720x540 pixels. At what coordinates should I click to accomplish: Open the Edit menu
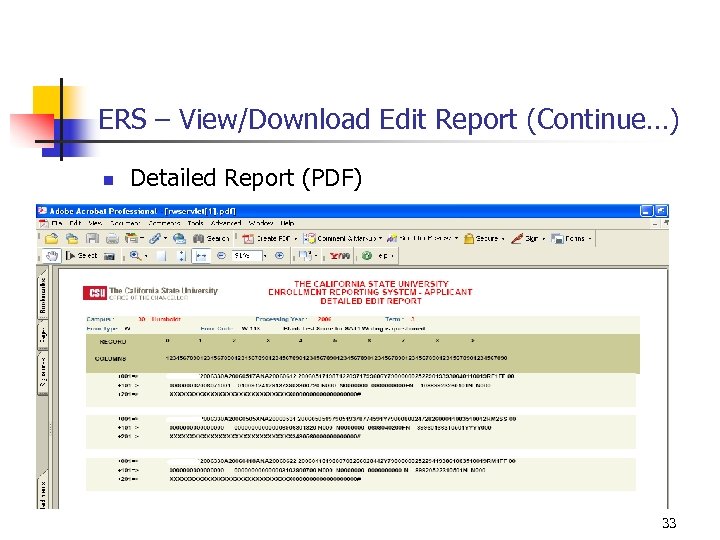pyautogui.click(x=75, y=223)
